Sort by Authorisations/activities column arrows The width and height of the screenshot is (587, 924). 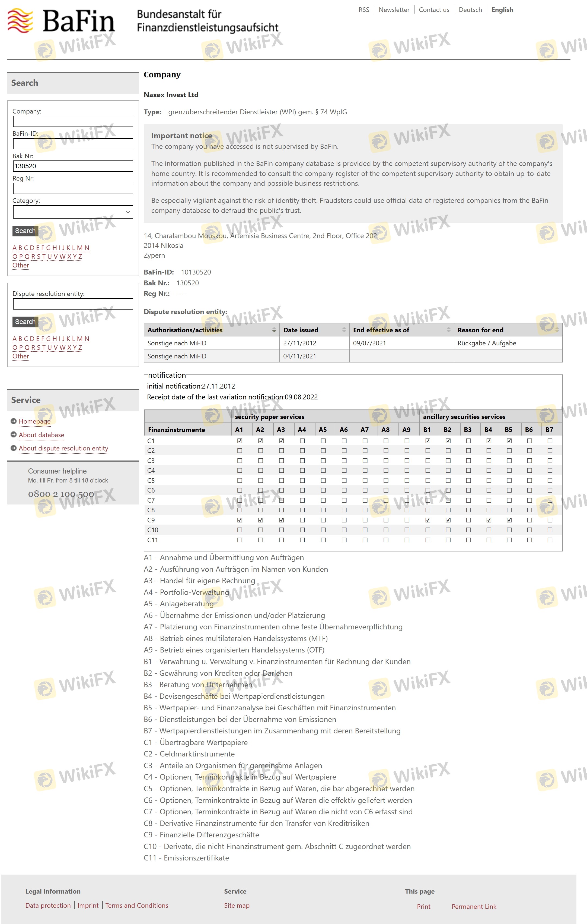click(x=274, y=330)
